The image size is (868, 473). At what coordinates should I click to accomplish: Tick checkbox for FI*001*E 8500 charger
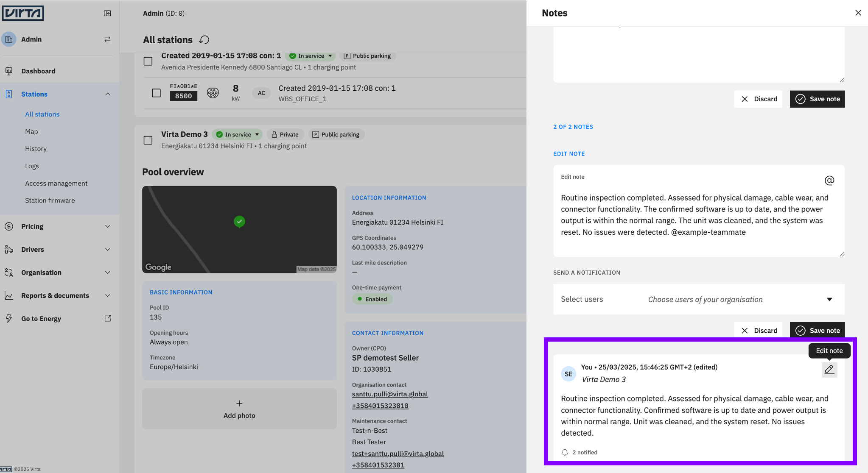(x=157, y=93)
